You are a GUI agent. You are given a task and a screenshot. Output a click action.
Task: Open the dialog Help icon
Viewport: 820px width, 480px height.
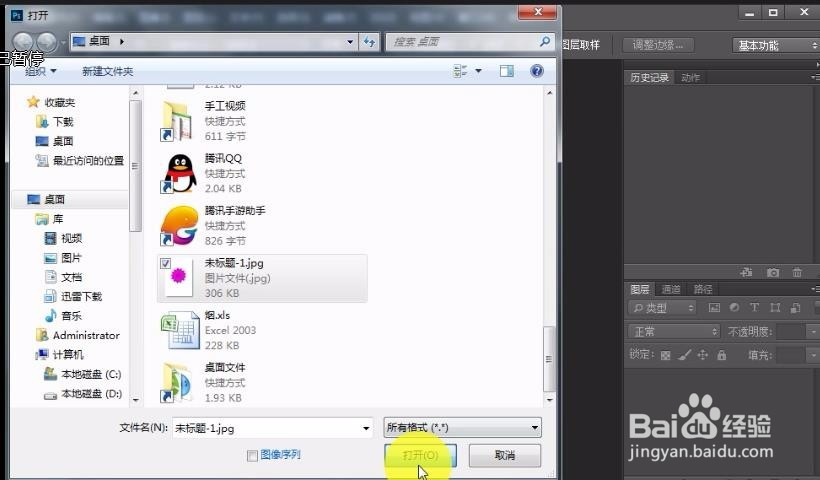click(x=537, y=71)
